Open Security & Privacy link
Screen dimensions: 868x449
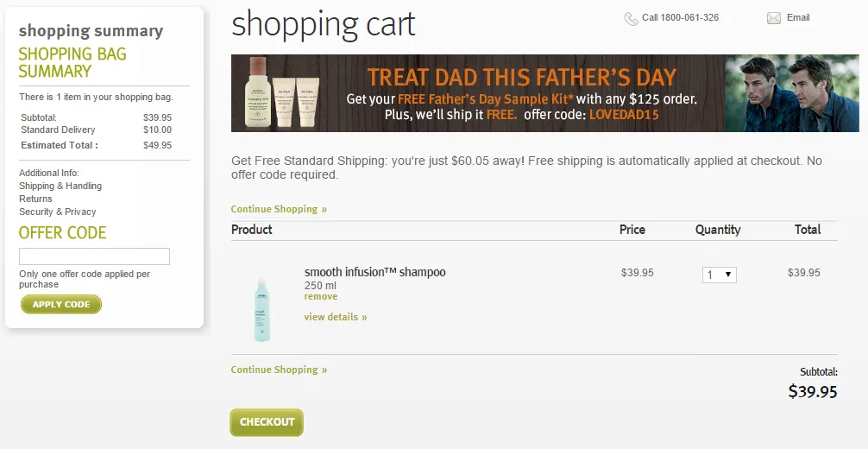click(x=58, y=212)
